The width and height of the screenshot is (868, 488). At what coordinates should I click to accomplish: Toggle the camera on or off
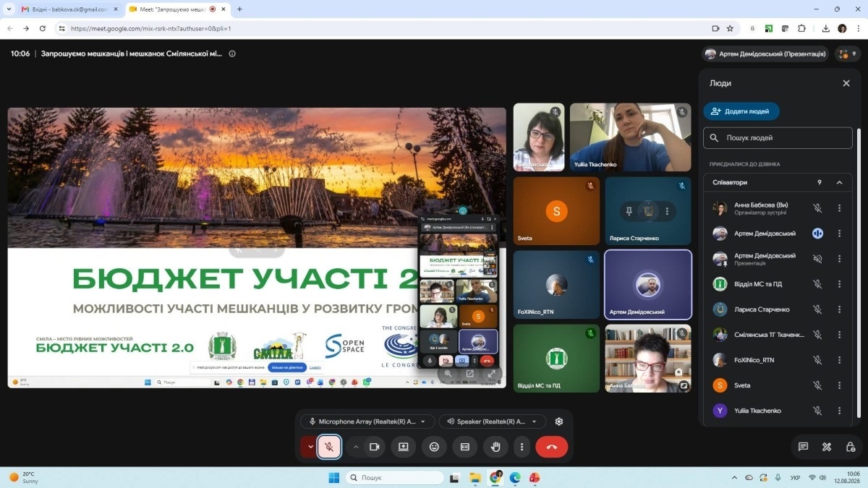pyautogui.click(x=374, y=447)
